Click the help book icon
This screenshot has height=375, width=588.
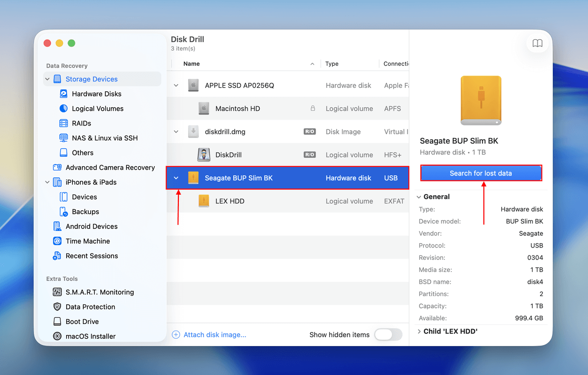coord(537,43)
